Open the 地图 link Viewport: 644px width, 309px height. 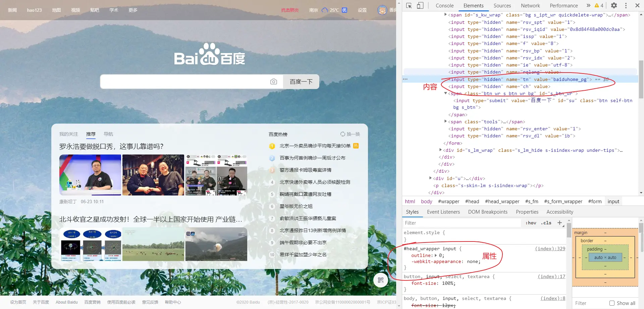point(56,10)
